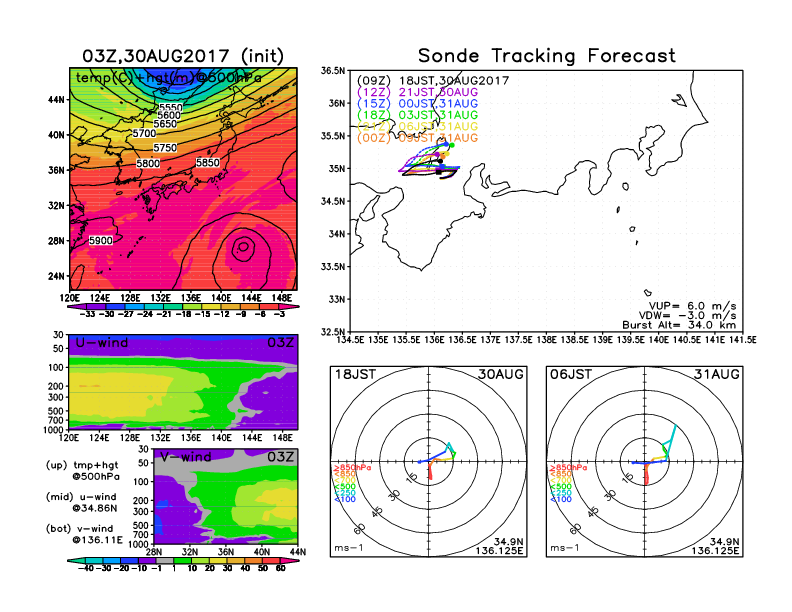Click the purple leftmost temperature colorbar segment

(x=77, y=306)
